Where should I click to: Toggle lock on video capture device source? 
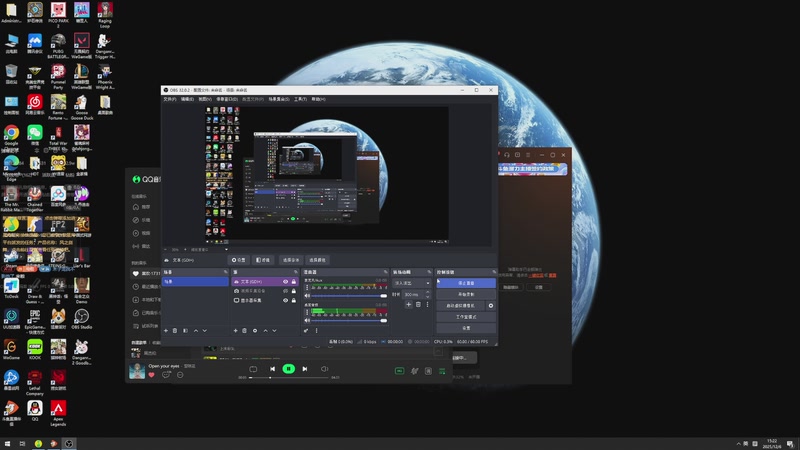(294, 291)
